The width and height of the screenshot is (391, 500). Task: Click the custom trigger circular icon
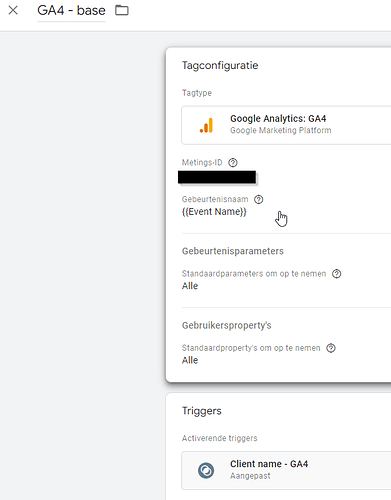pos(206,470)
